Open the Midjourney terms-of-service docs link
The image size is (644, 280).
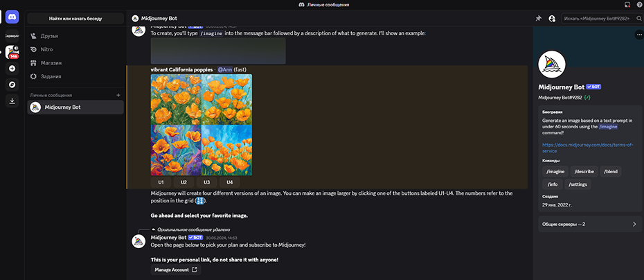point(587,148)
